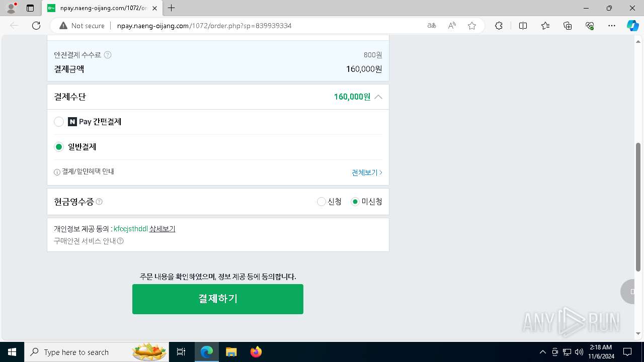
Task: Open Favorites list icon
Action: (x=545, y=26)
